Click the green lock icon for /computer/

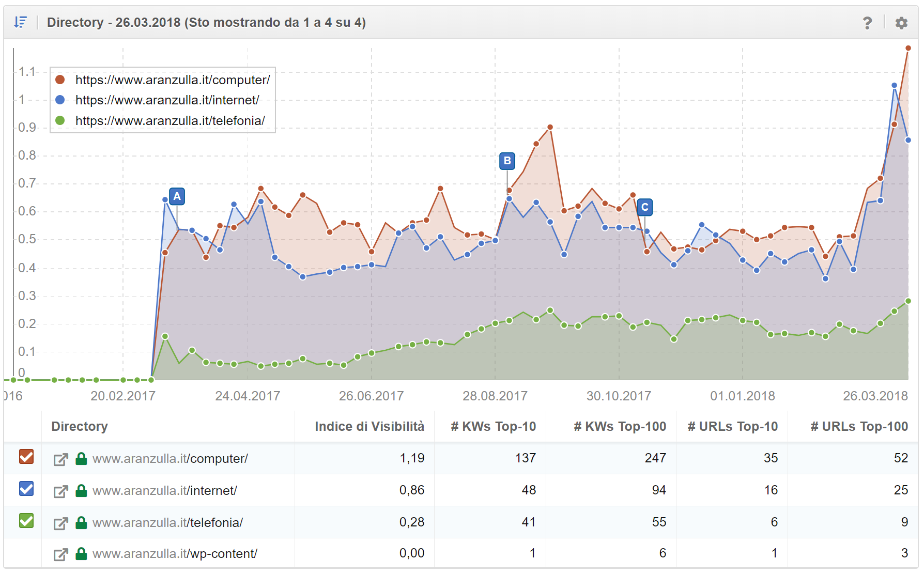point(81,458)
